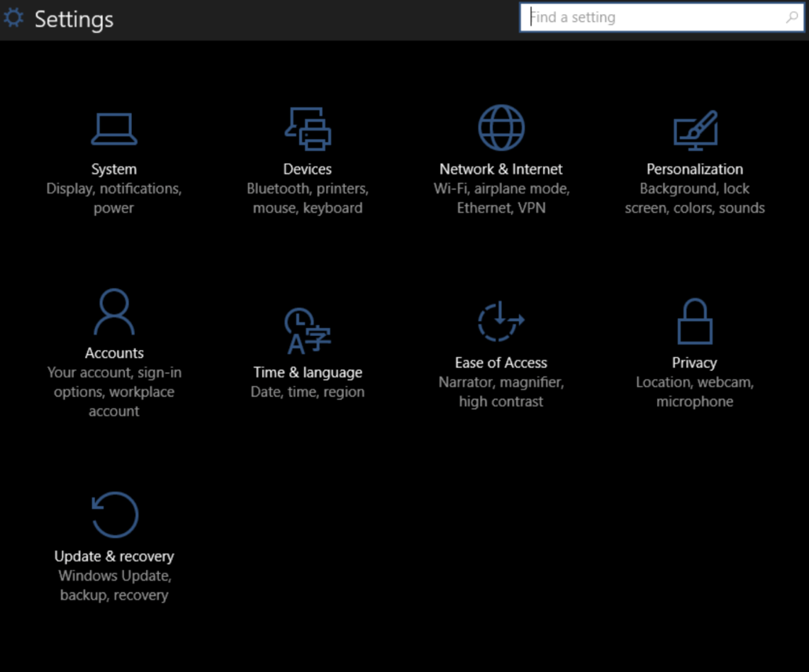Select the Devices printer icon

click(307, 128)
